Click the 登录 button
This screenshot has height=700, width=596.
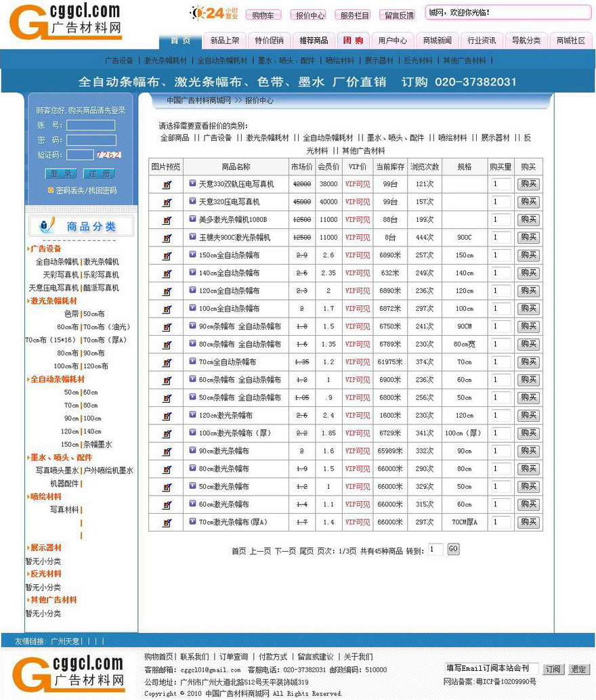pyautogui.click(x=61, y=174)
